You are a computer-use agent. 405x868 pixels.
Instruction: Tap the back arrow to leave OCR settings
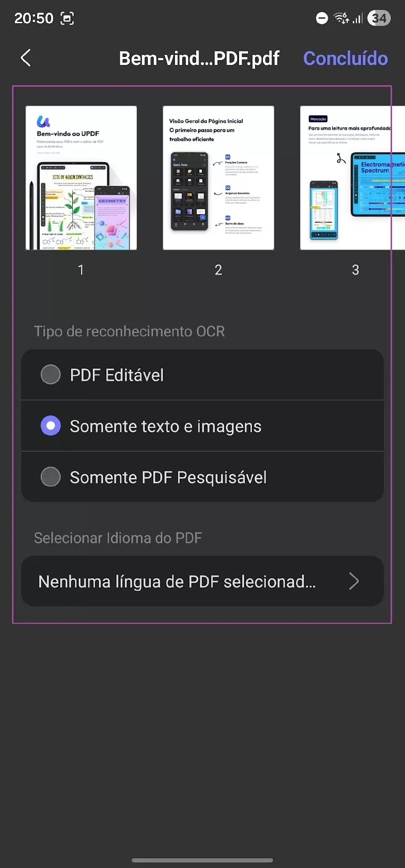click(x=26, y=58)
